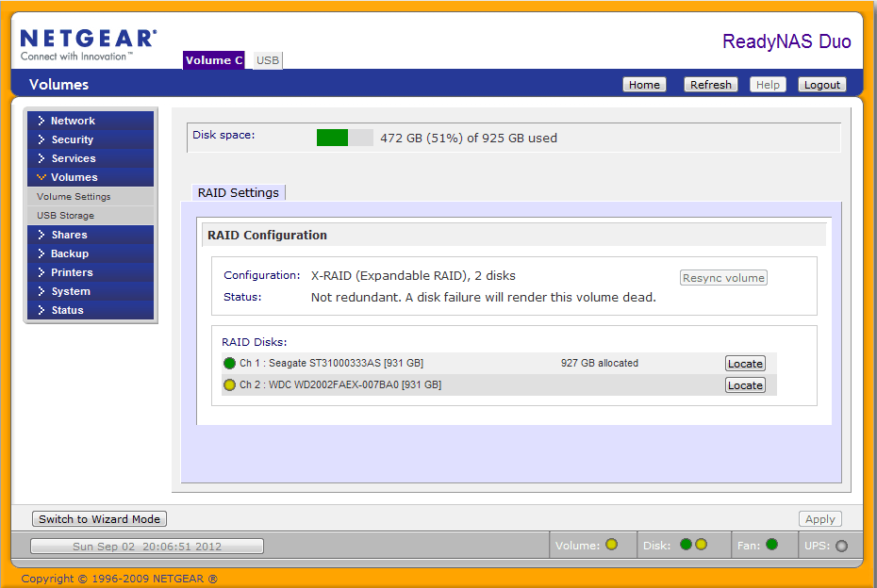Collapse the Volumes menu section
Image resolution: width=877 pixels, height=588 pixels.
click(x=91, y=177)
